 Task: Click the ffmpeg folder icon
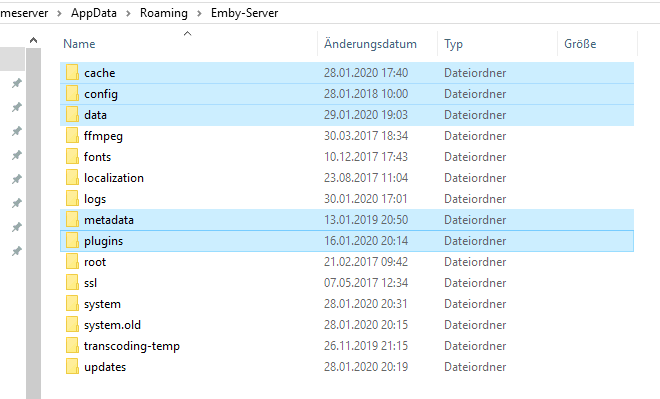click(72, 136)
